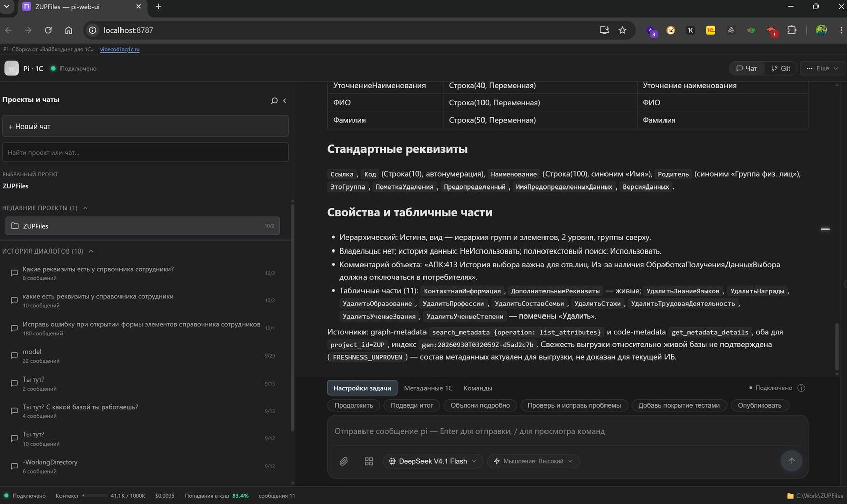
Task: Open the chat named model
Action: (x=143, y=356)
